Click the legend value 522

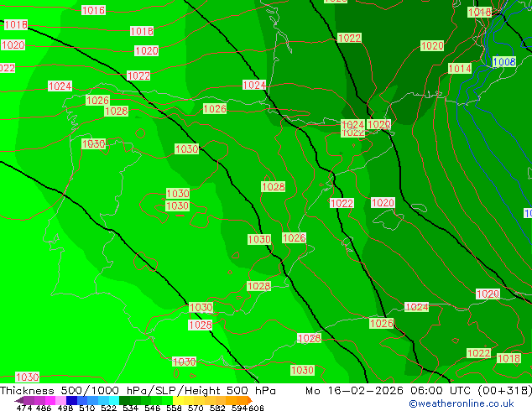[x=108, y=408]
